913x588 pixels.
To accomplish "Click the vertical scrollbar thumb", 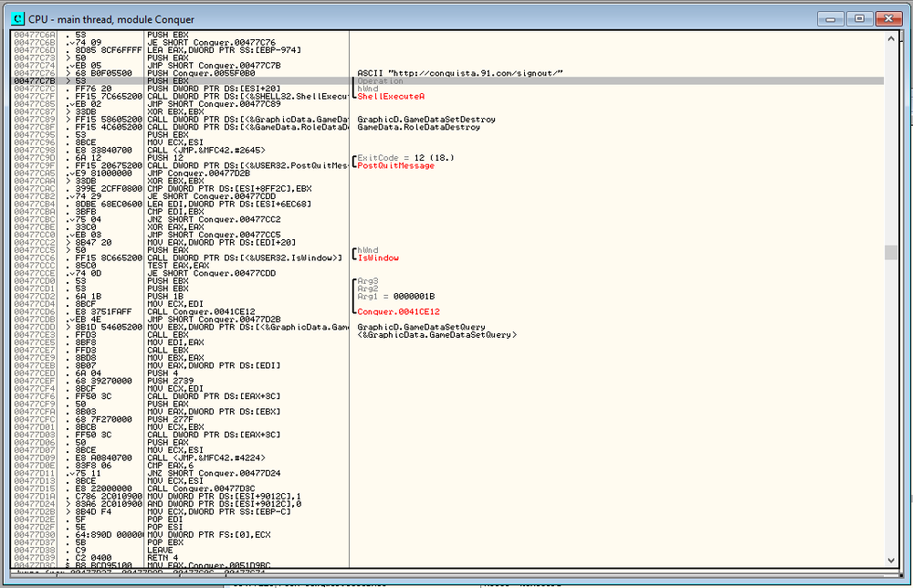I will [x=890, y=252].
